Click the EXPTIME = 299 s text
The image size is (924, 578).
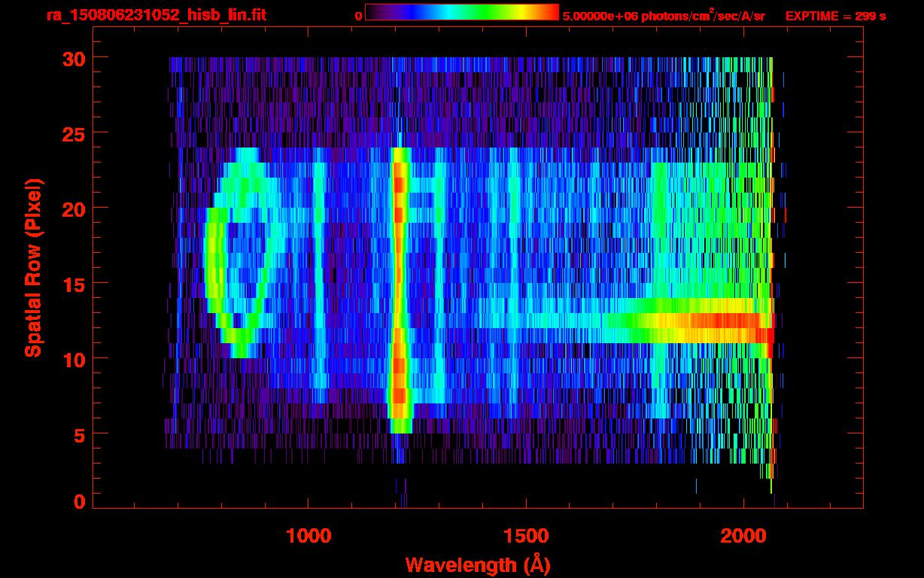click(x=835, y=16)
